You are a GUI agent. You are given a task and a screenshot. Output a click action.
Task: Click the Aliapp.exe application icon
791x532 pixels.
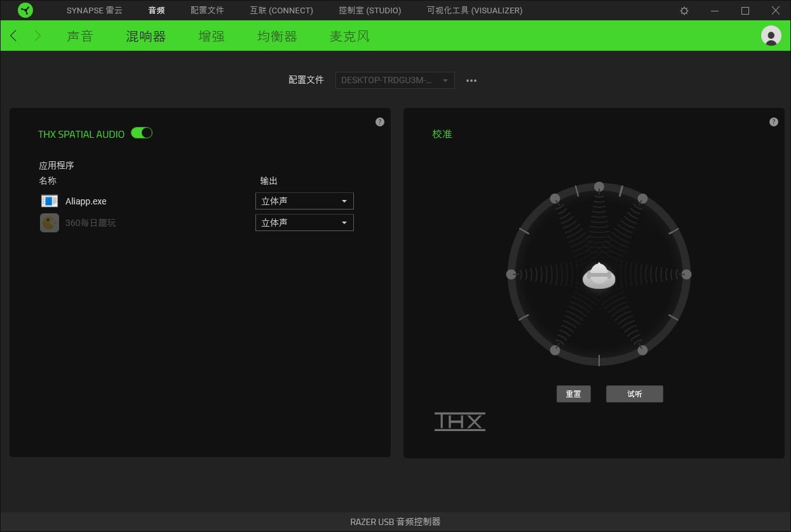tap(50, 201)
